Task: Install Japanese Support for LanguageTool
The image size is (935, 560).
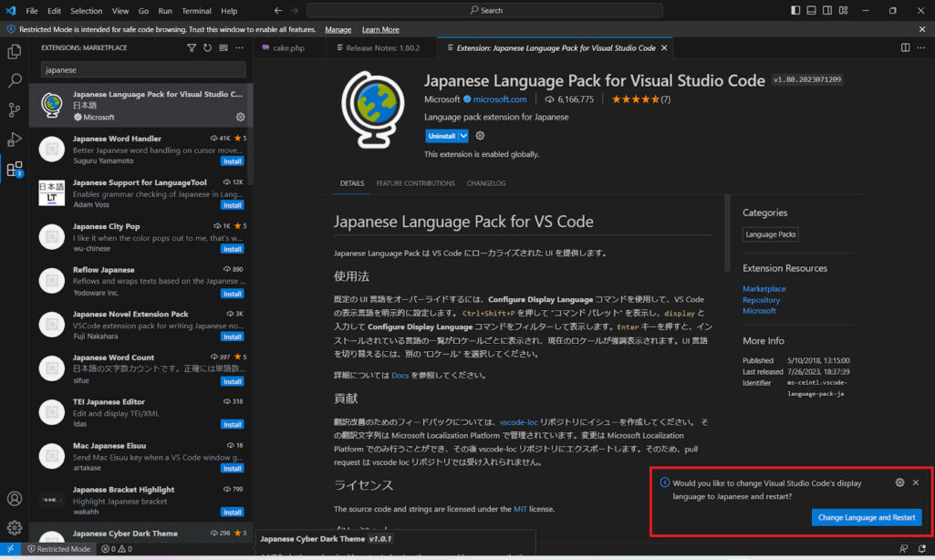Action: click(232, 205)
